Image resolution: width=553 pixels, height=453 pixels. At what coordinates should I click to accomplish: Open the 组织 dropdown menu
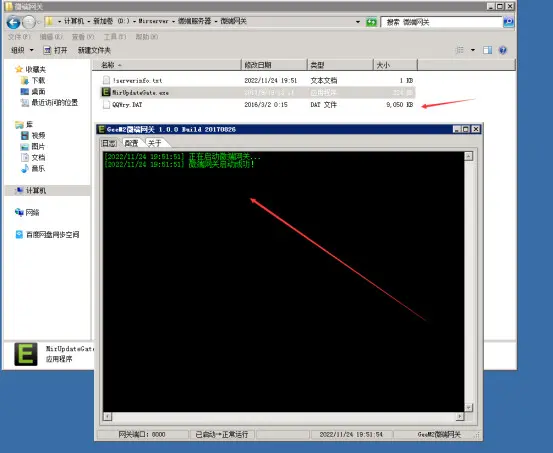coord(22,50)
